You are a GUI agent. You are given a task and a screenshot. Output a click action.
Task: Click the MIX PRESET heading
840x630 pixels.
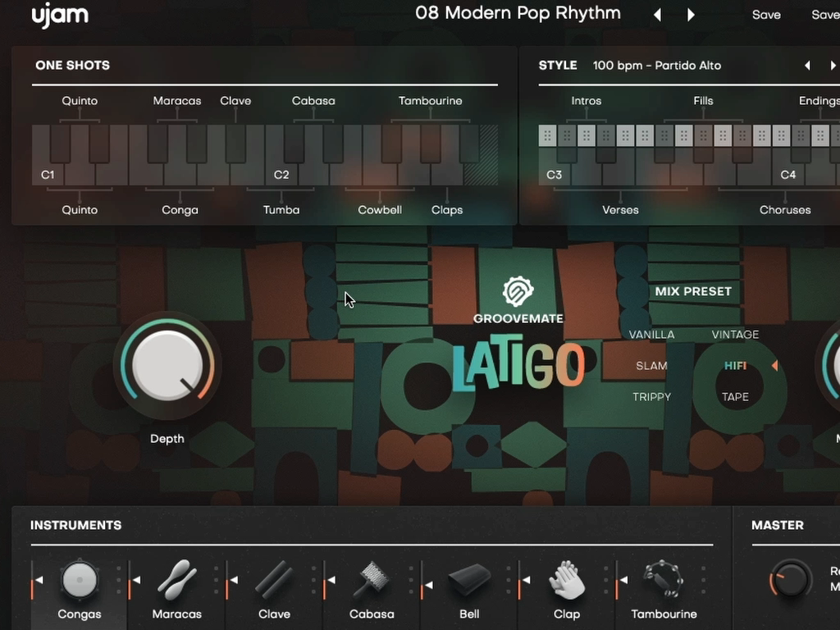693,291
